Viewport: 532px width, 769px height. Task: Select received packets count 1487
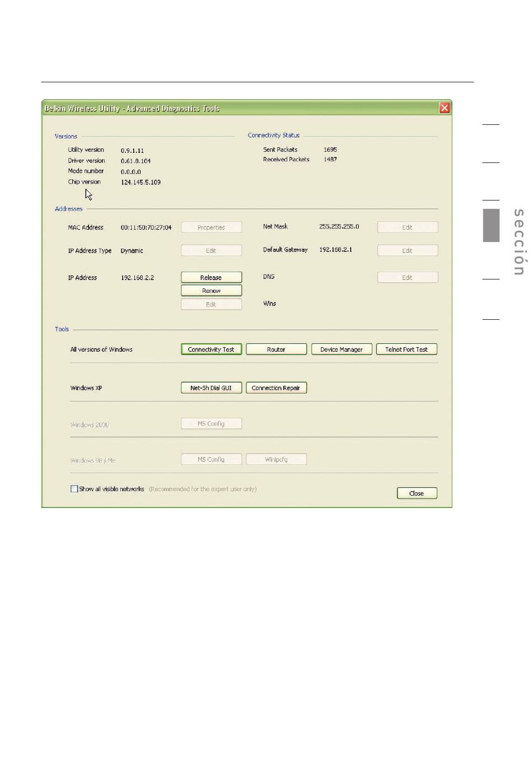click(330, 159)
